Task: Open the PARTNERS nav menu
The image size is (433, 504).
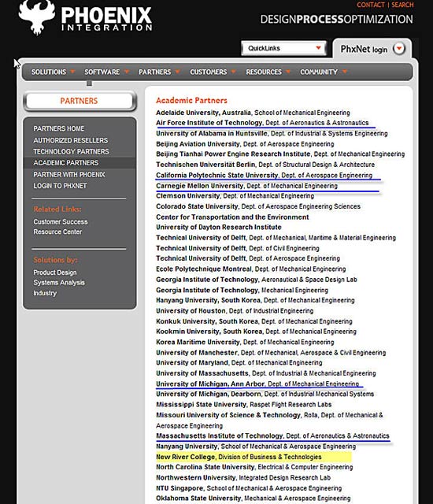Action: coord(155,72)
